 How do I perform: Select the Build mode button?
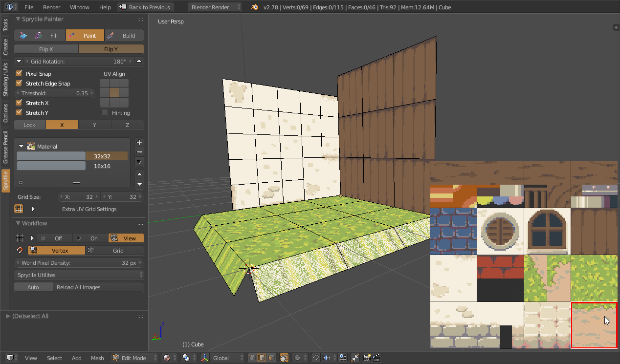coord(124,36)
